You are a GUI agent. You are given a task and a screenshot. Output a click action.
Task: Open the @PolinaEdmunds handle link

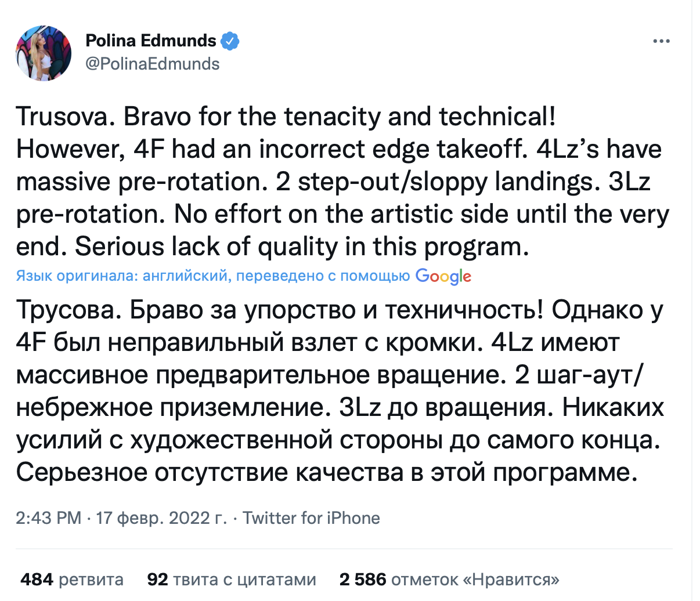click(152, 64)
